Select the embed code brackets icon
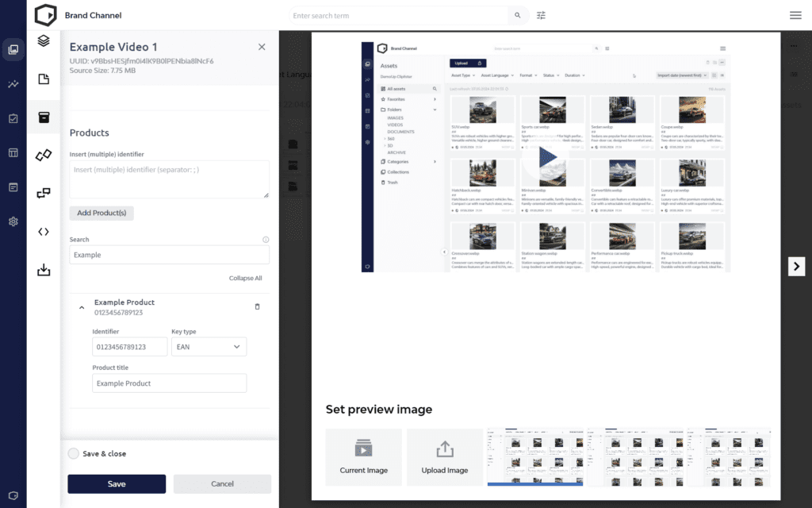 coord(44,232)
